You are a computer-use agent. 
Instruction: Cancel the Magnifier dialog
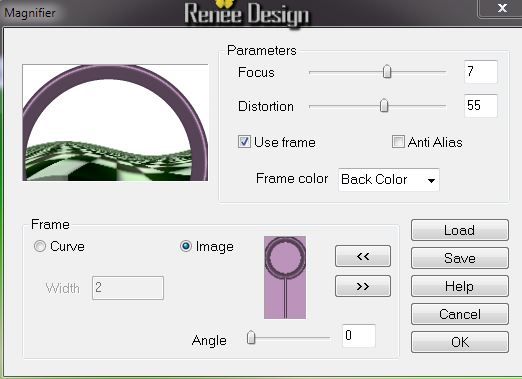coord(460,314)
